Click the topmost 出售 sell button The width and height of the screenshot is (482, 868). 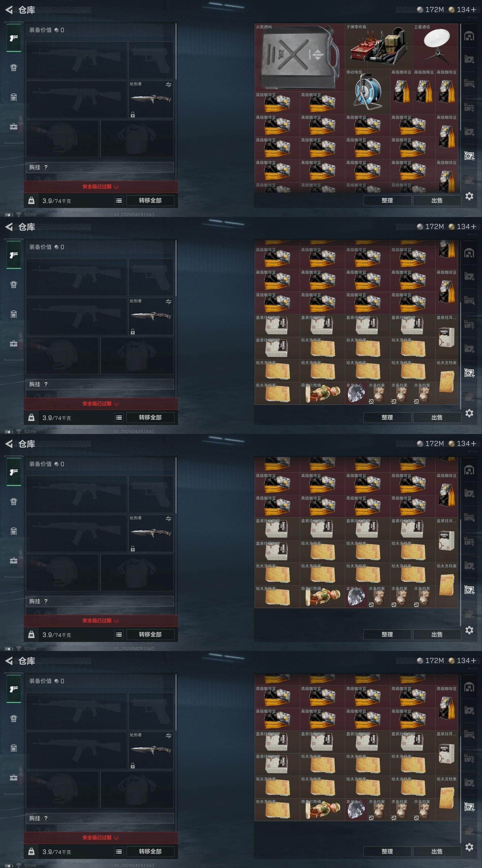click(437, 200)
